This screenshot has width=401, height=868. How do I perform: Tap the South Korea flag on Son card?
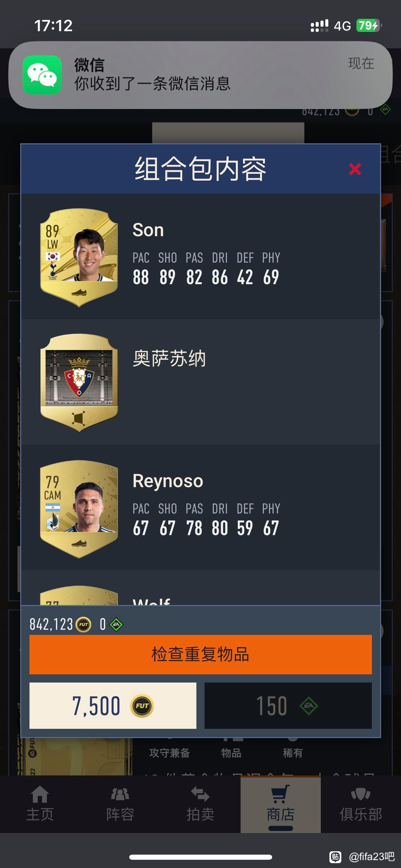(x=53, y=256)
